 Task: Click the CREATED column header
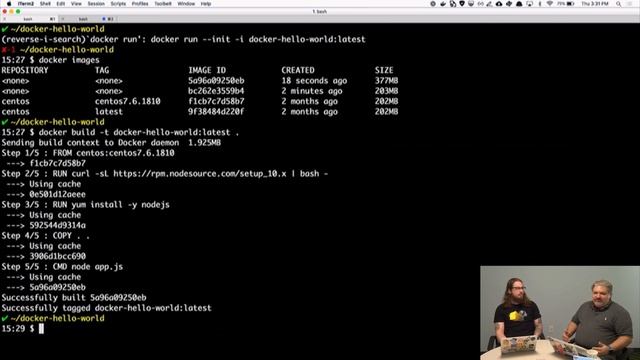[298, 70]
